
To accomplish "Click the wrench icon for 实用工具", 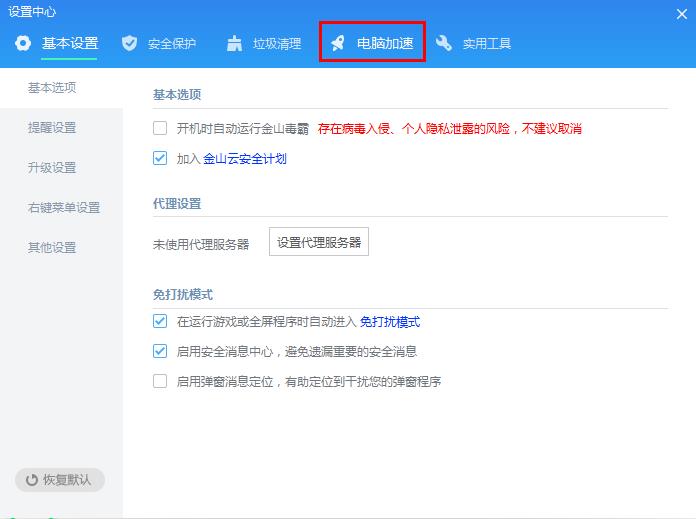I will [x=443, y=43].
